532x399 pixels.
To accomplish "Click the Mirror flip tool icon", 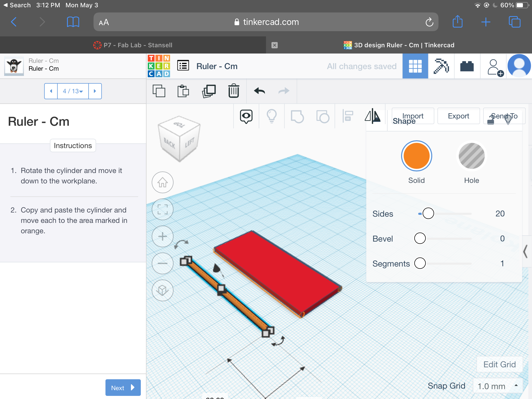I will pyautogui.click(x=373, y=116).
